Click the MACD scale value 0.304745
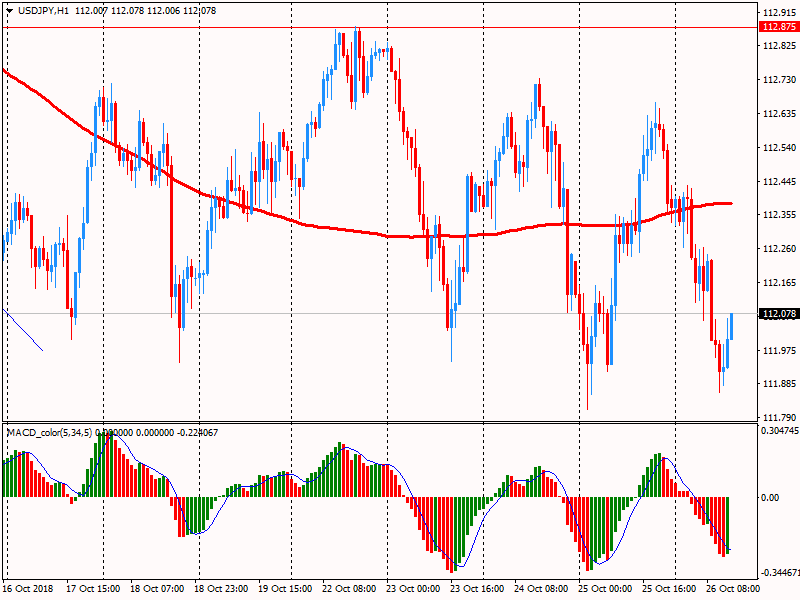Image resolution: width=800 pixels, height=600 pixels. point(780,431)
